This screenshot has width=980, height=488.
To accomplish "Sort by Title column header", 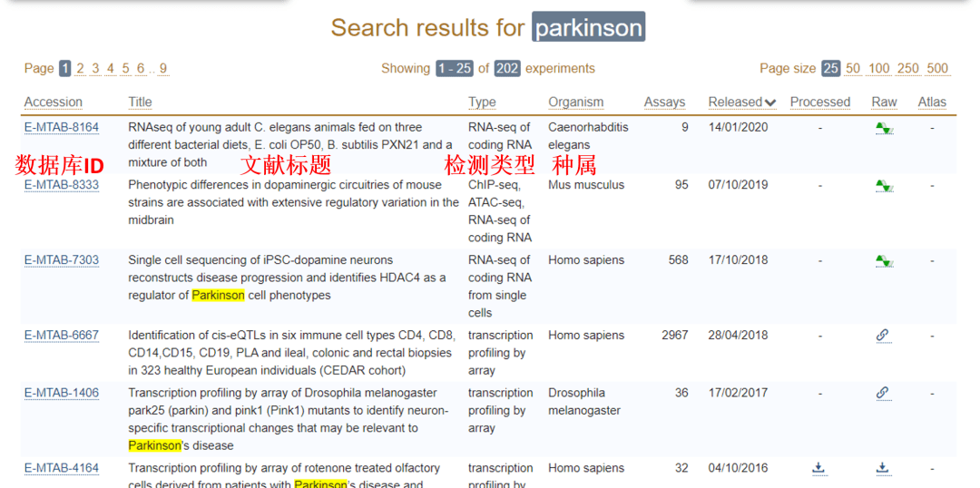I will tap(140, 102).
